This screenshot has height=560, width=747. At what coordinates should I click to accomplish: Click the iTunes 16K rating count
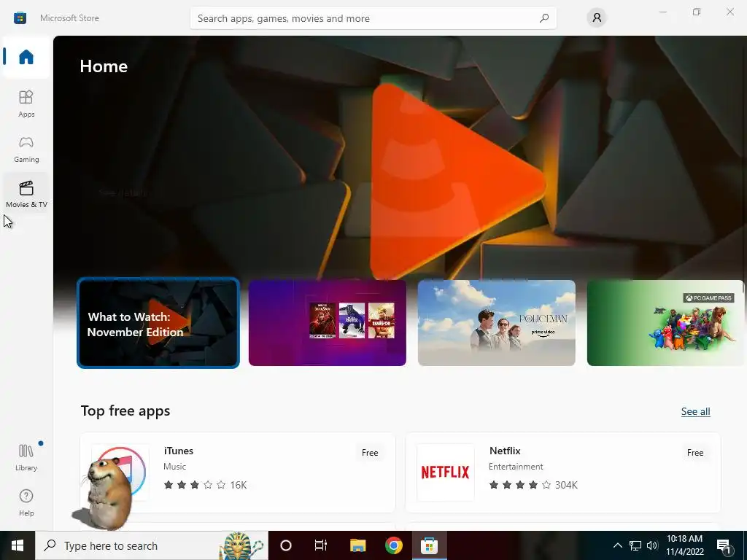pos(239,485)
